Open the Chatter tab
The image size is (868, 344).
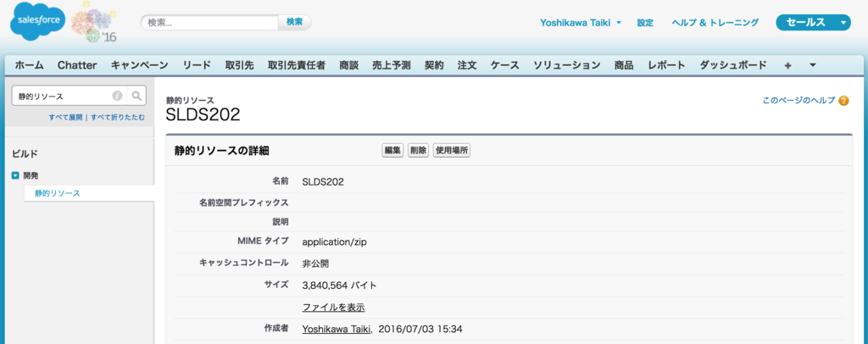[77, 65]
